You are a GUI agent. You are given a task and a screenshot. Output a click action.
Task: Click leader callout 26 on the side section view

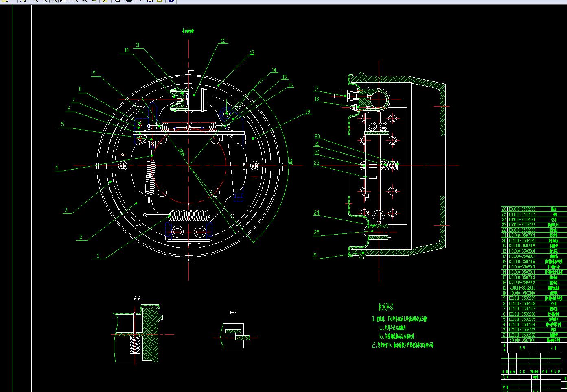[315, 255]
